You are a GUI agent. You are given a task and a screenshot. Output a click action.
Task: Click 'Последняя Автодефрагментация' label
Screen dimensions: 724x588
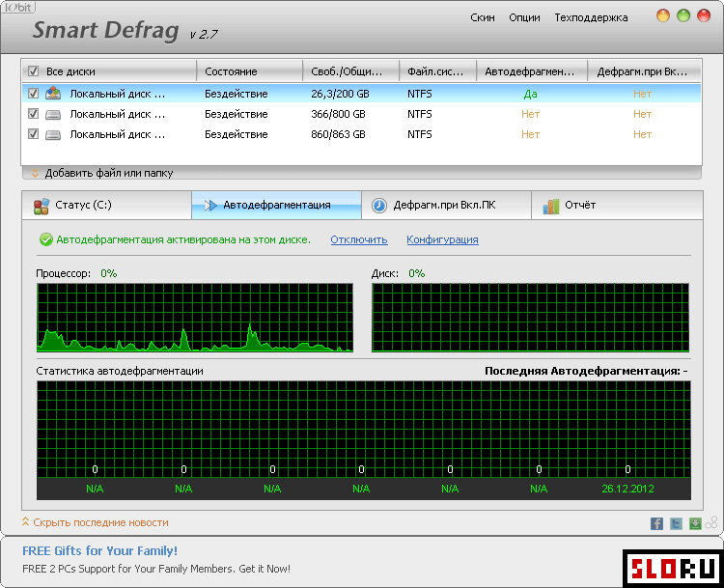pyautogui.click(x=586, y=371)
